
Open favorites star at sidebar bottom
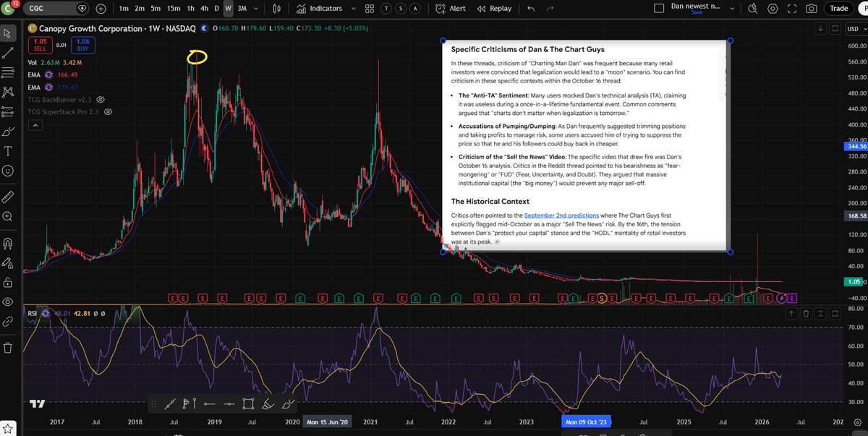pyautogui.click(x=8, y=427)
